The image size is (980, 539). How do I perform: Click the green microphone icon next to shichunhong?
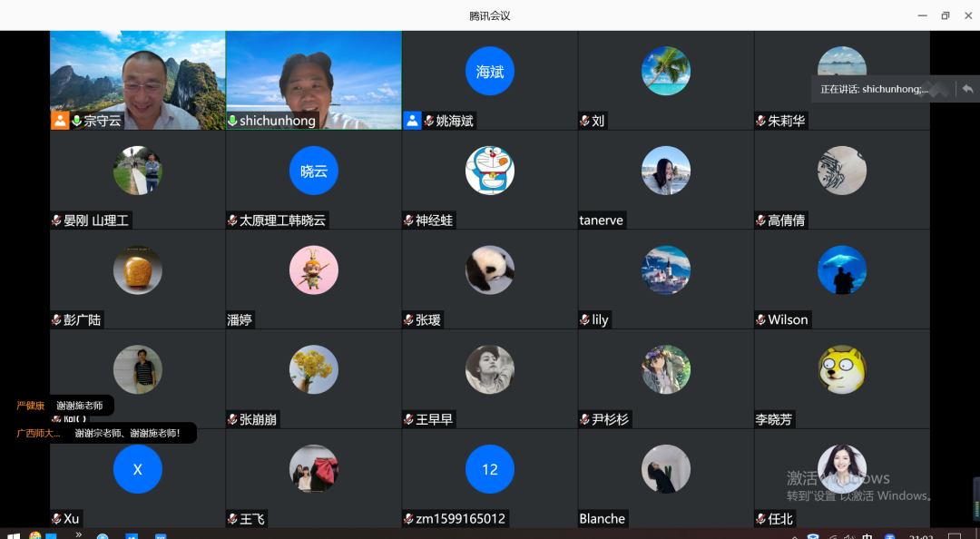tap(232, 121)
